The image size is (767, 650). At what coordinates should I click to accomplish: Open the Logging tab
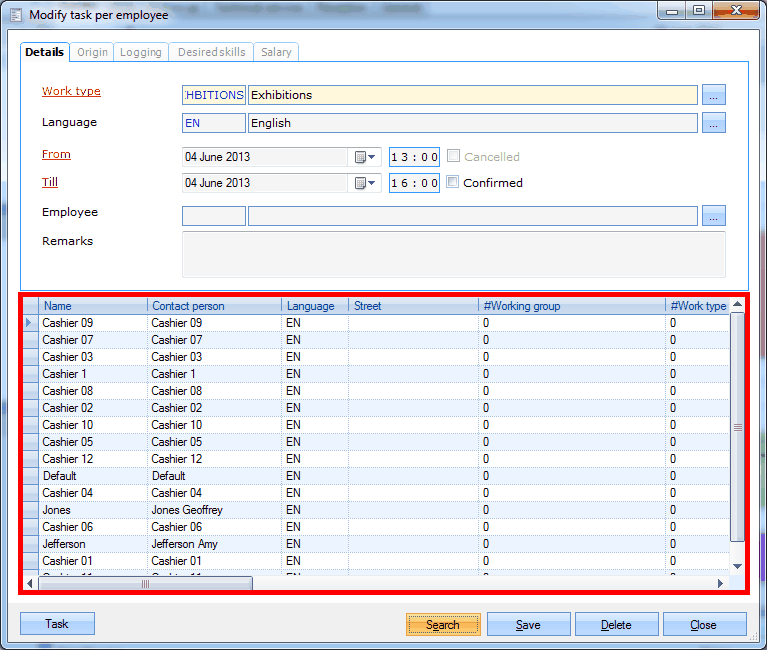pos(141,52)
